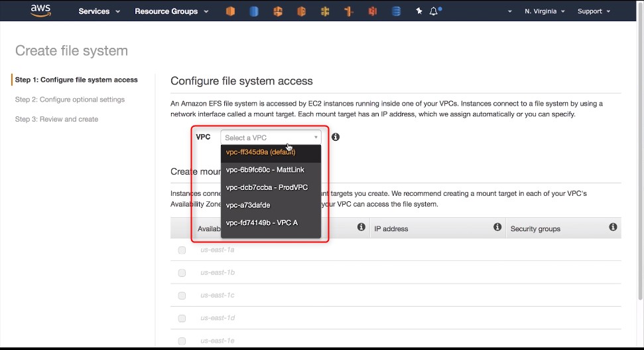Click info icon on Security groups column
The width and height of the screenshot is (644, 350).
point(613,226)
